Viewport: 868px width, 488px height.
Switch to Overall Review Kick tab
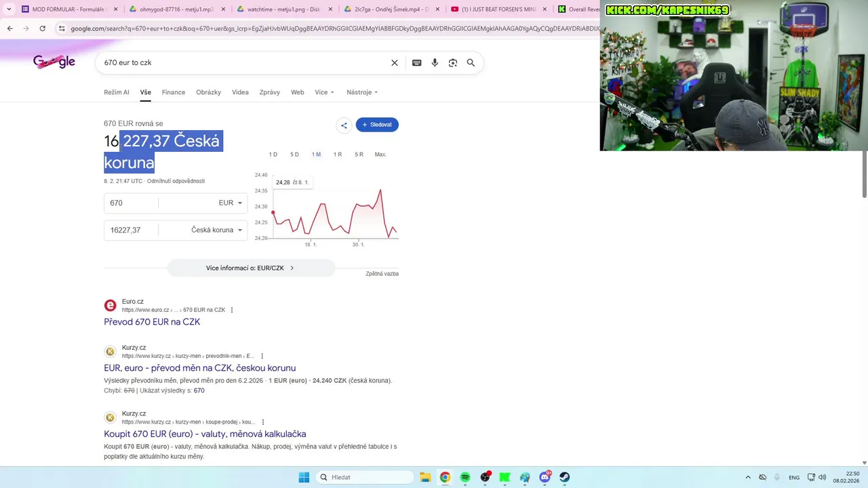pyautogui.click(x=578, y=9)
